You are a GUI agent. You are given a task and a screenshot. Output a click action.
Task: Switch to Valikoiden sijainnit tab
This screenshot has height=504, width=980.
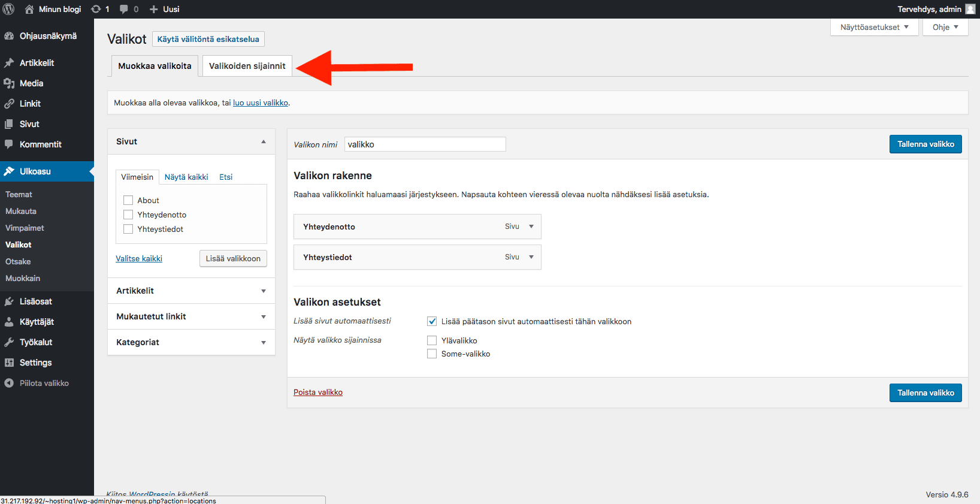247,66
